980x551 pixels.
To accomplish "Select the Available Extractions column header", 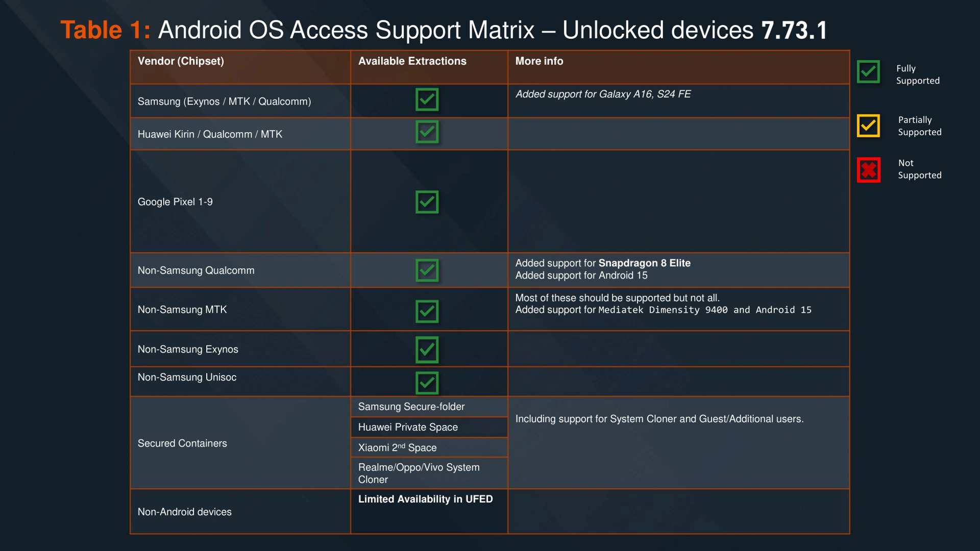I will 412,61.
